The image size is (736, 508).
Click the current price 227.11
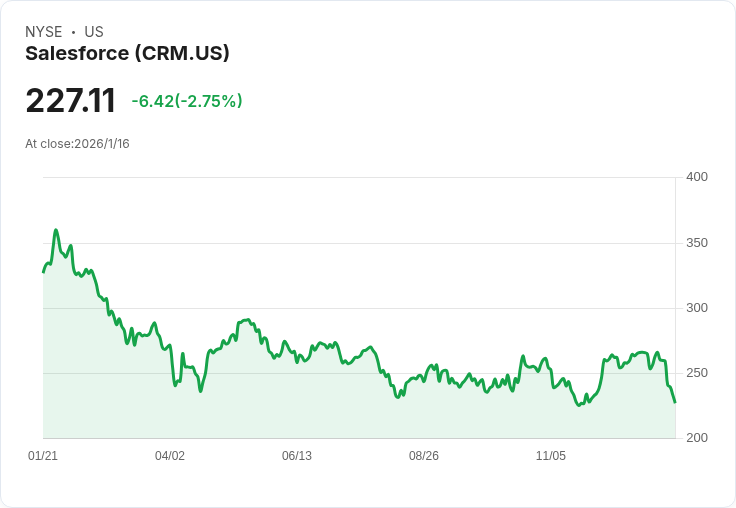(70, 100)
